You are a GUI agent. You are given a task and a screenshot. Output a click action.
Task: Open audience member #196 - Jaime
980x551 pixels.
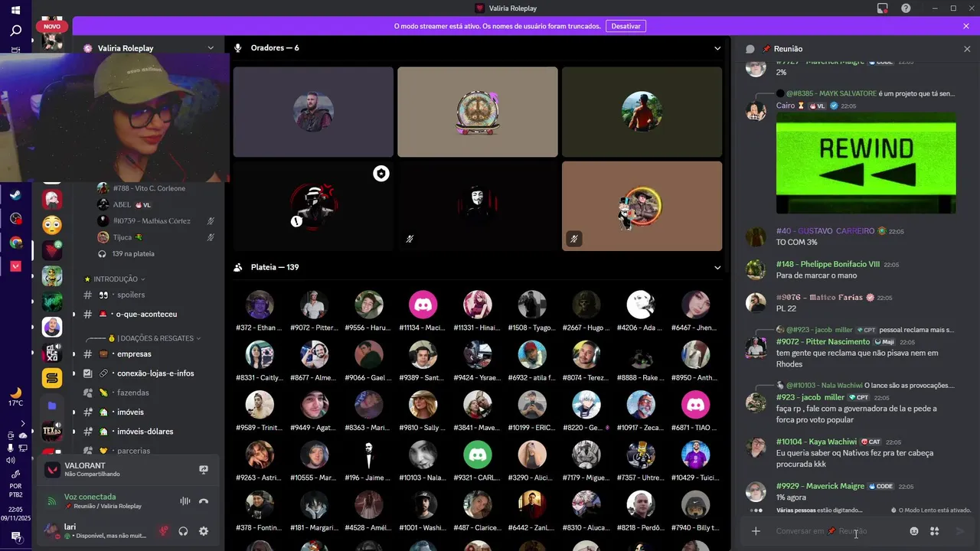pyautogui.click(x=368, y=461)
